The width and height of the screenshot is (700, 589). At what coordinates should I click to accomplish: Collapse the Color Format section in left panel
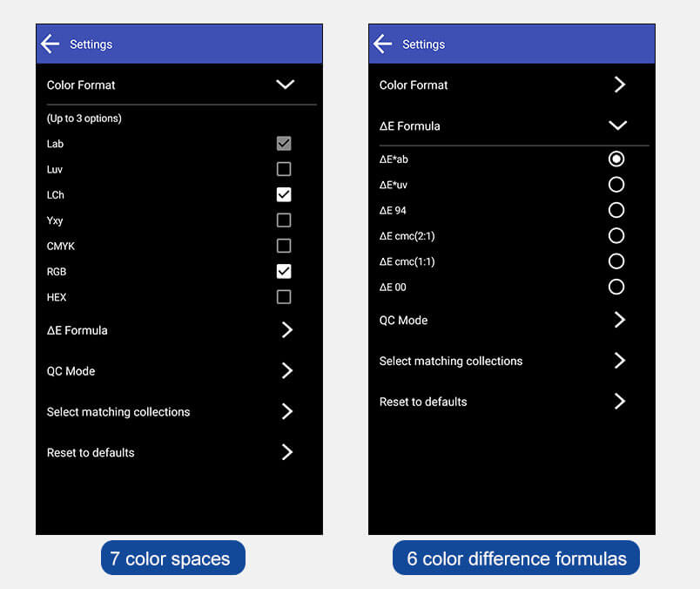[x=285, y=85]
